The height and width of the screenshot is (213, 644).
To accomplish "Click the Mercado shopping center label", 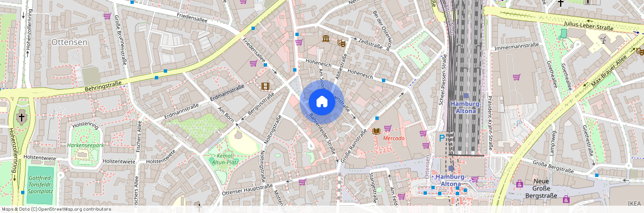I will [x=394, y=138].
